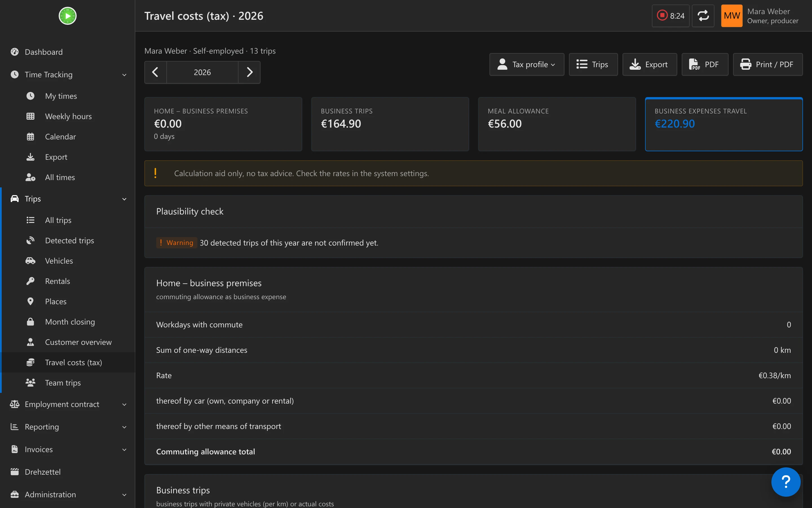Open the Calendar sidebar item
The height and width of the screenshot is (508, 812).
pyautogui.click(x=67, y=137)
